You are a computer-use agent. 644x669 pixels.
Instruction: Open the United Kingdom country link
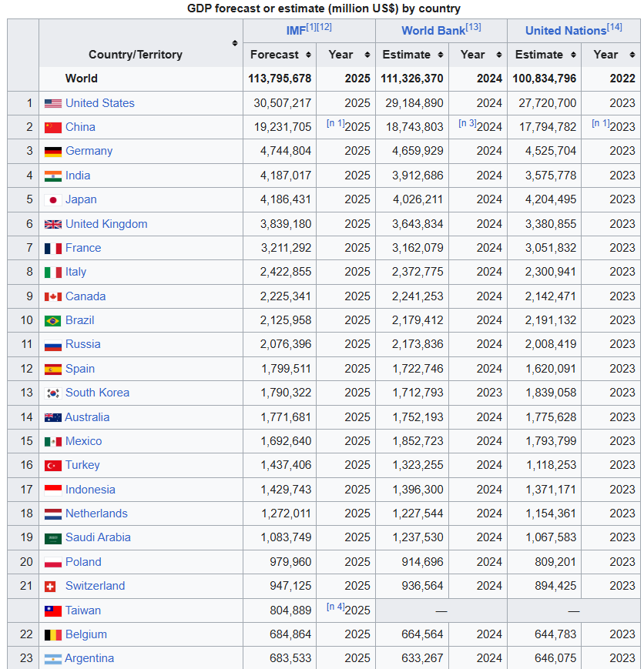(x=106, y=224)
